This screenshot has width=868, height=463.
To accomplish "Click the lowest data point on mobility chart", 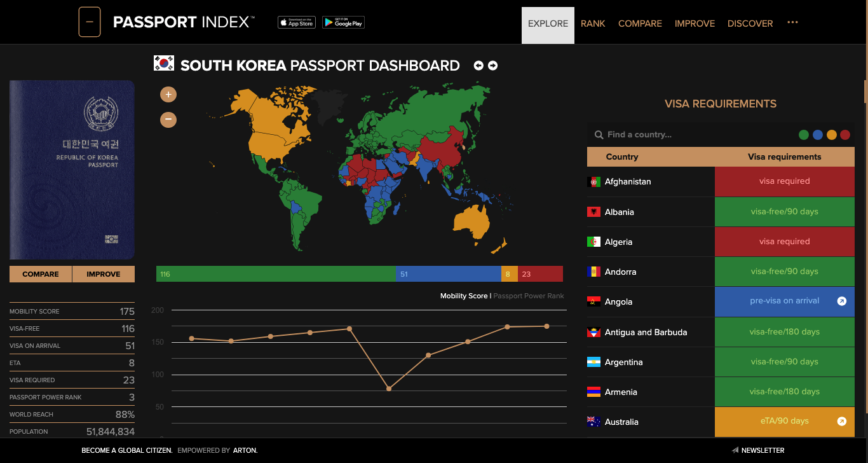I will click(x=389, y=389).
